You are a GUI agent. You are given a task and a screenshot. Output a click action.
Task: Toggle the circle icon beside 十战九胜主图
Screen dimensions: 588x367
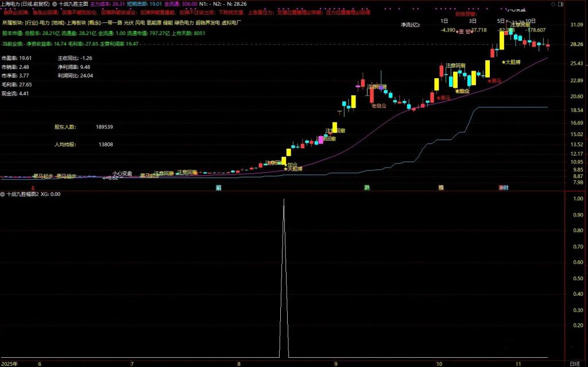[55, 3]
